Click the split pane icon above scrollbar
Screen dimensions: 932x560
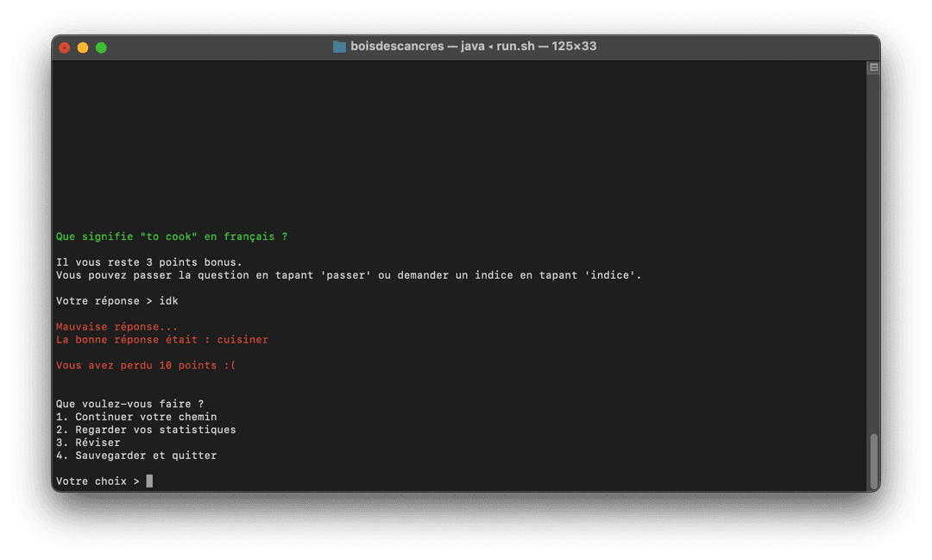tap(873, 67)
